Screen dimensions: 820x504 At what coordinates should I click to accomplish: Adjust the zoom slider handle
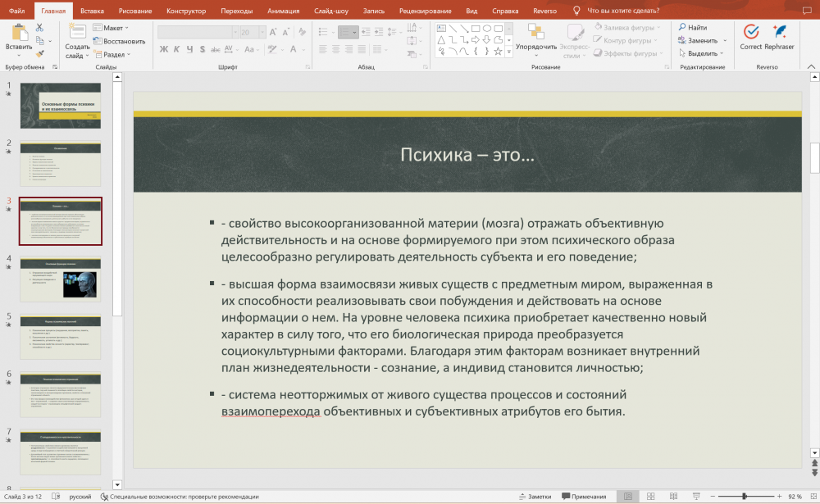pos(744,497)
